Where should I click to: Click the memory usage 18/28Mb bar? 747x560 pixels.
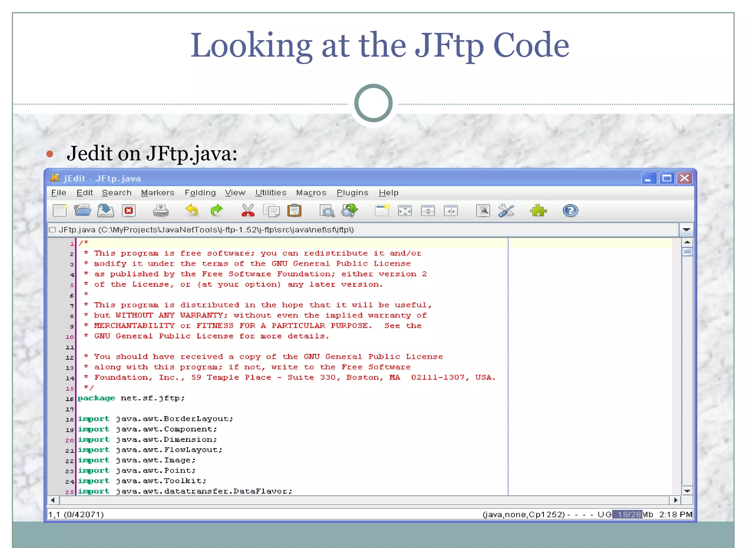click(632, 514)
